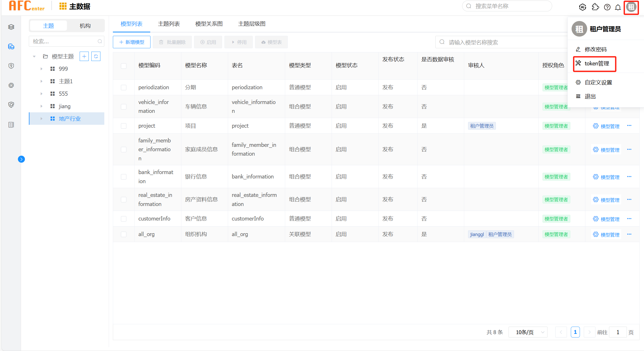Screen dimensions: 644x351
Task: Select the 主题 tab in left panel
Action: coord(49,26)
